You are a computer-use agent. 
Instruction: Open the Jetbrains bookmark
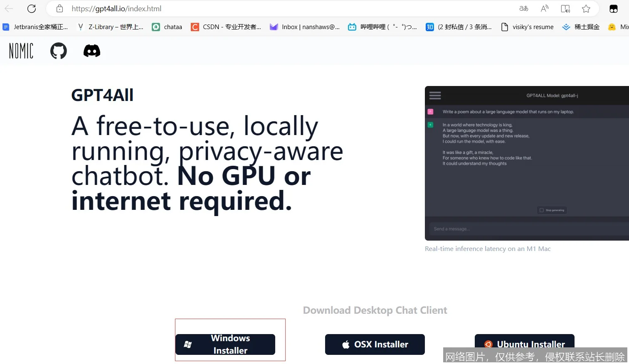pos(35,27)
